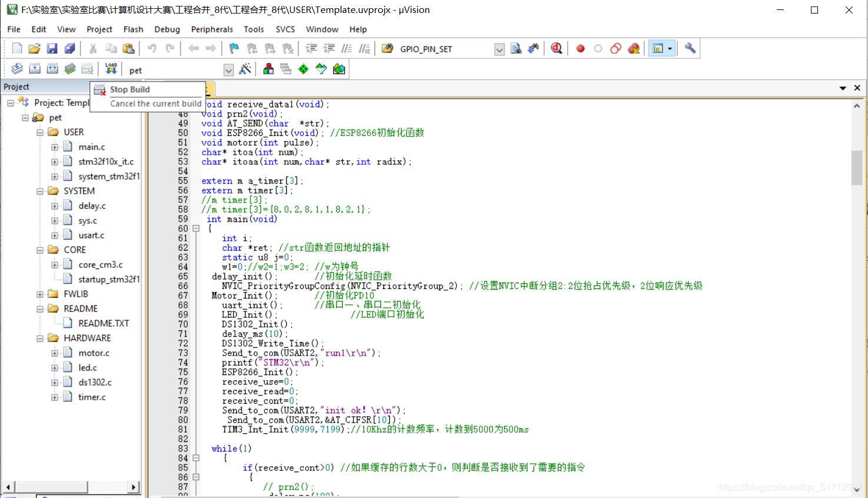Collapse the pet target node
Screen dimensions: 868x498
click(x=25, y=118)
